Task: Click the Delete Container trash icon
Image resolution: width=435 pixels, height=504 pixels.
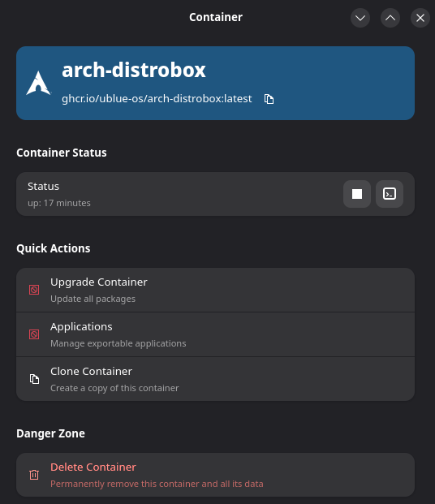Action: tap(34, 475)
